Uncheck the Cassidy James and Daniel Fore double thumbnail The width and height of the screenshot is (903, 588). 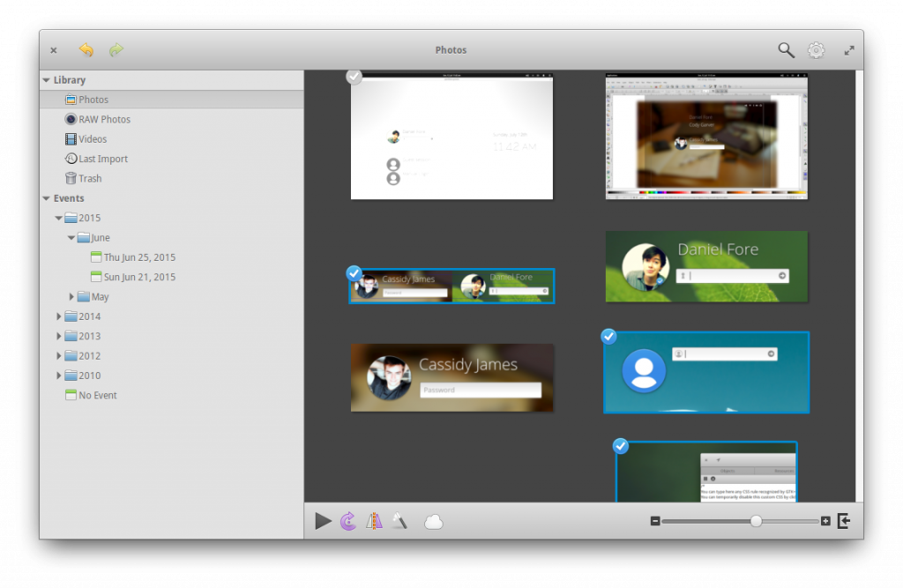coord(354,273)
